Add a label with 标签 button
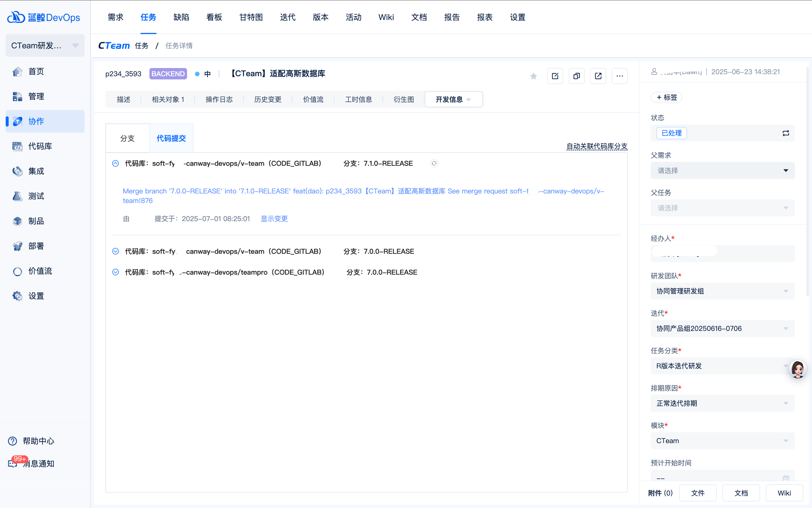The image size is (812, 508). (x=667, y=98)
